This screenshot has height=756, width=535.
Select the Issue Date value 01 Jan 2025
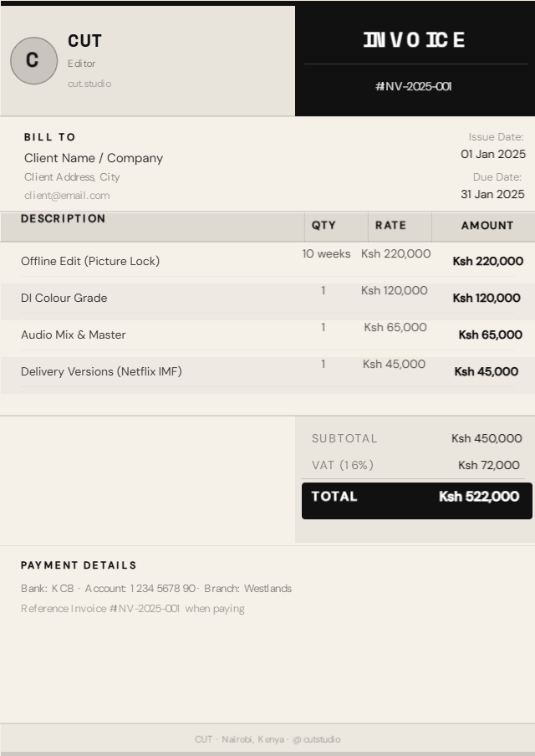(493, 154)
